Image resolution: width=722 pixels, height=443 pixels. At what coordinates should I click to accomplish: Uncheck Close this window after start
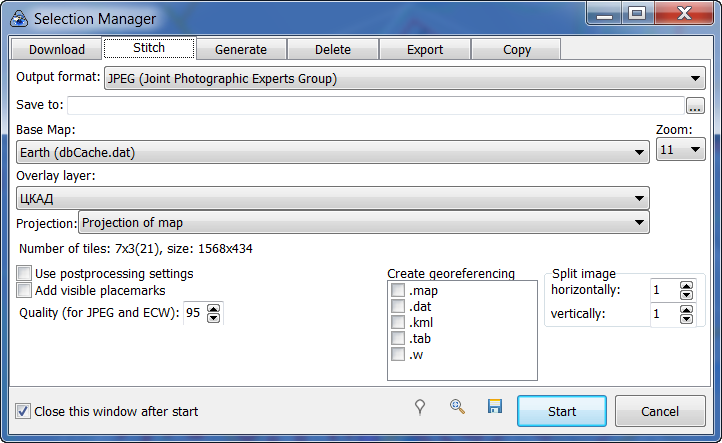23,411
